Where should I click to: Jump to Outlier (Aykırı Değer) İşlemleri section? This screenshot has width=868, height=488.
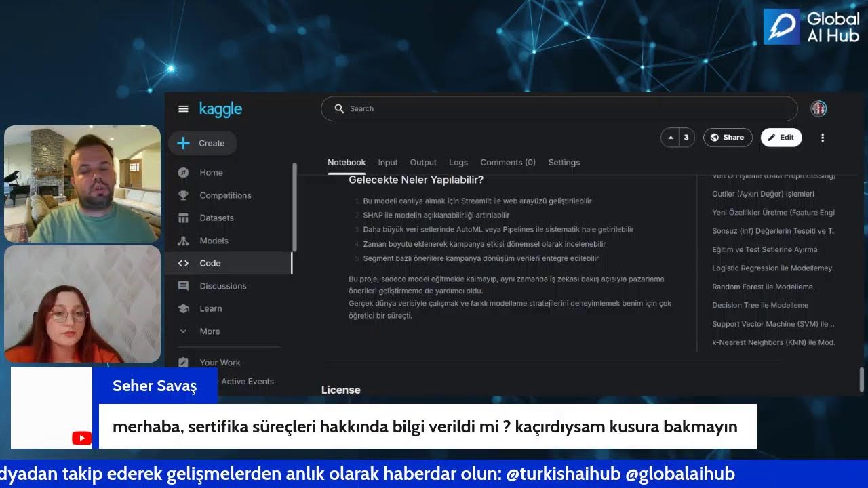[x=763, y=194]
